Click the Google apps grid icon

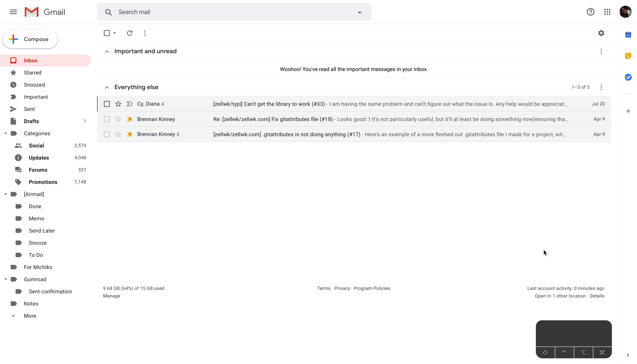(607, 12)
